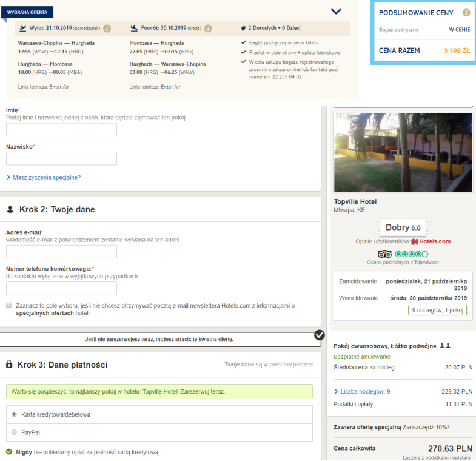Click the Topville Hotel photo thumbnail
The width and height of the screenshot is (476, 461).
click(403, 153)
